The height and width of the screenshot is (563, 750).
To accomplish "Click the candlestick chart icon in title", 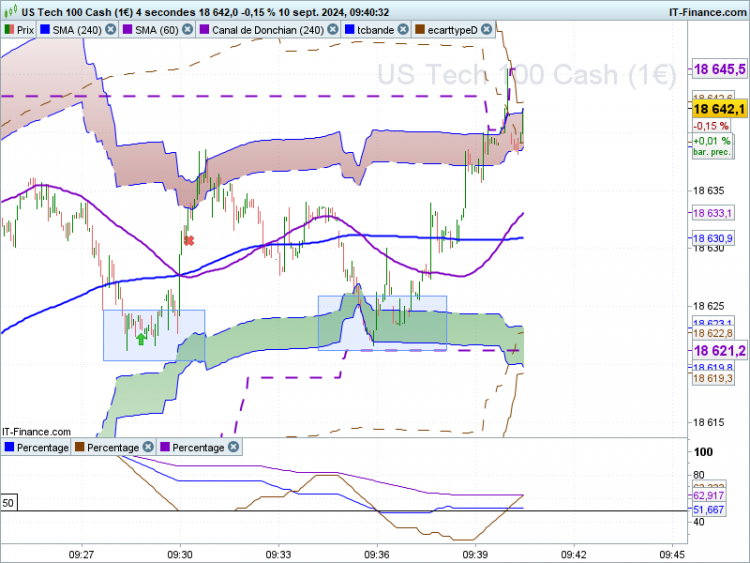I will click(10, 11).
